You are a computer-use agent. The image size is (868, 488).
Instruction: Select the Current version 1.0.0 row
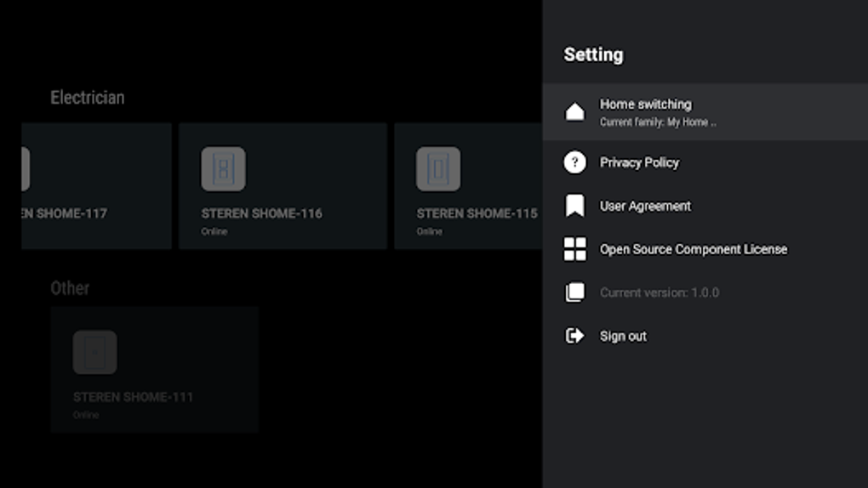(705, 292)
